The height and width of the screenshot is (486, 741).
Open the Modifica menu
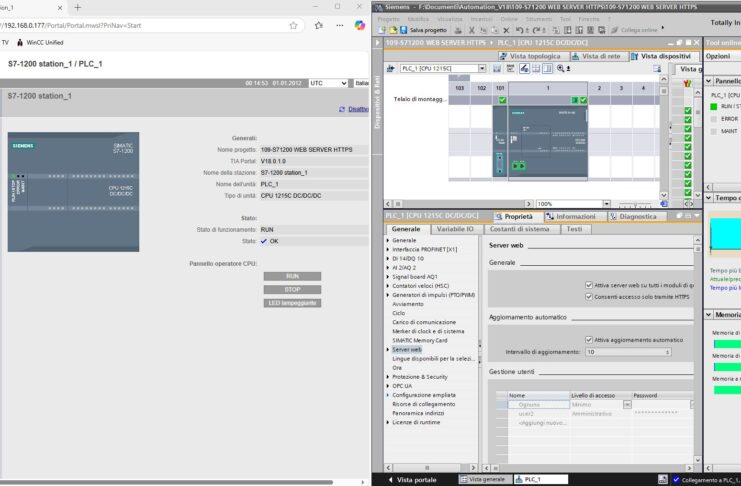[418, 19]
